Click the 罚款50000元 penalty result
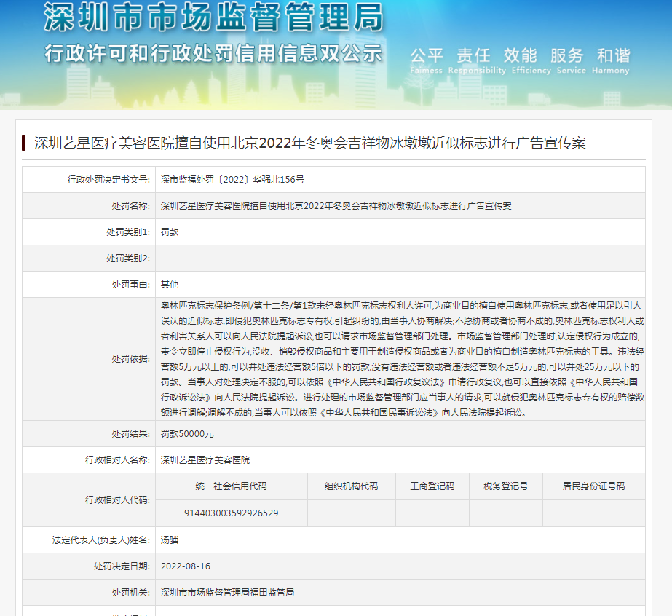This screenshot has width=672, height=616. 187,434
